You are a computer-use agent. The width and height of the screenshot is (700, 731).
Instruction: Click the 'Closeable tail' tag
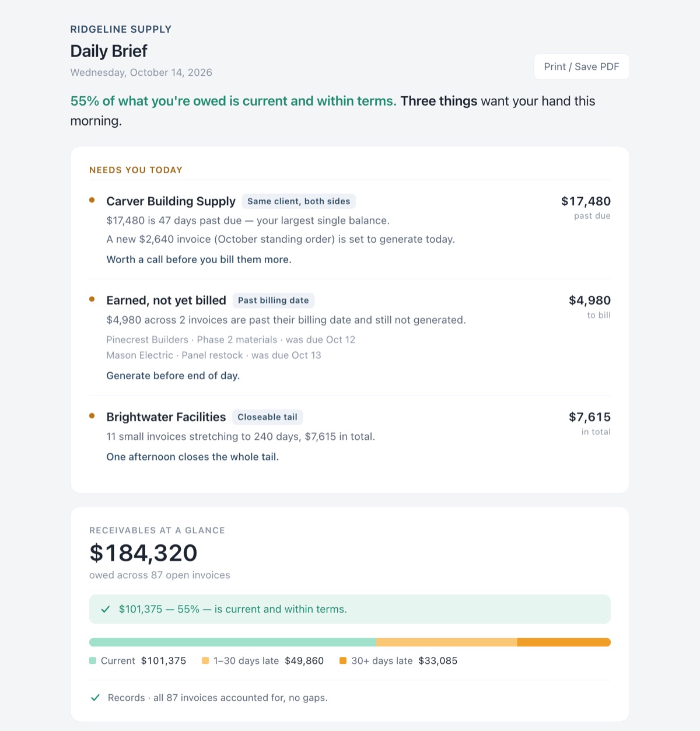[x=267, y=417]
